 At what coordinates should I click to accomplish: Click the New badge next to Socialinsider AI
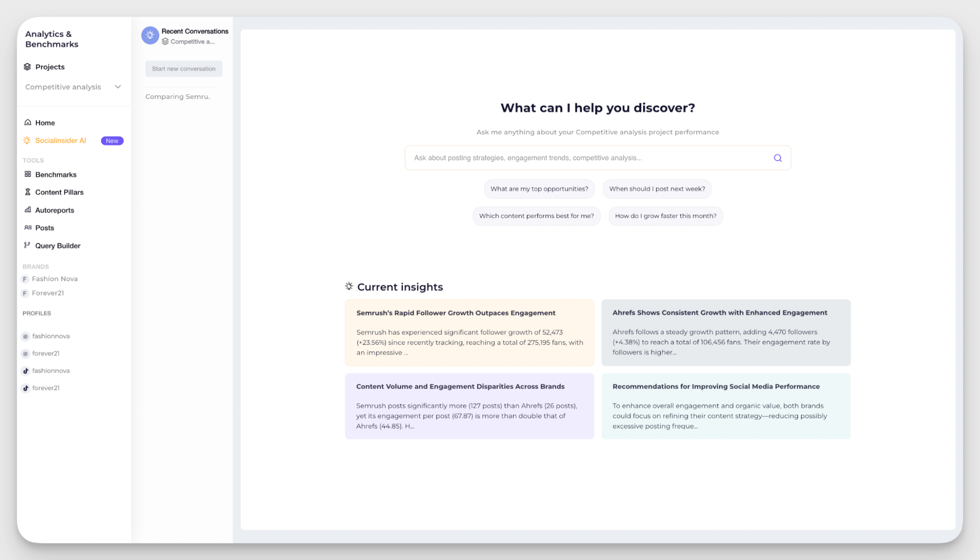click(x=112, y=141)
